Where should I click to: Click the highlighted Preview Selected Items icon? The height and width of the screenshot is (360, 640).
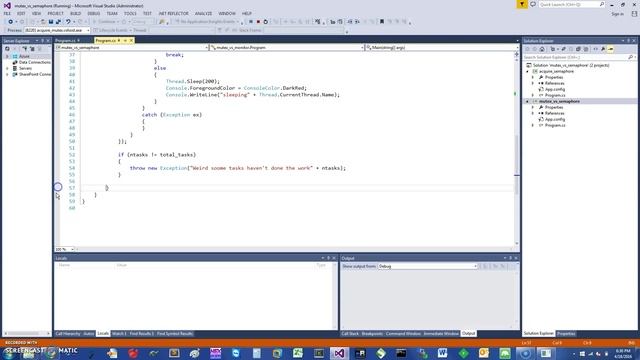[x=611, y=49]
